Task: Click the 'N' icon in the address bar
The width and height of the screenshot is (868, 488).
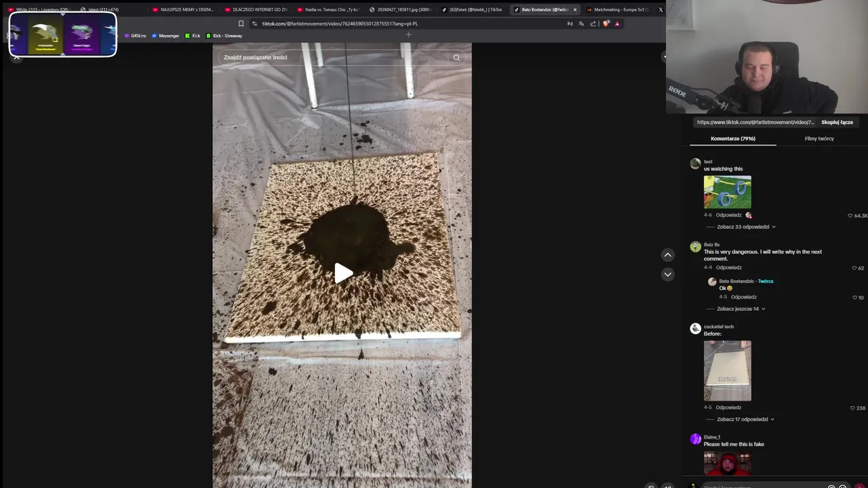Action: [570, 24]
